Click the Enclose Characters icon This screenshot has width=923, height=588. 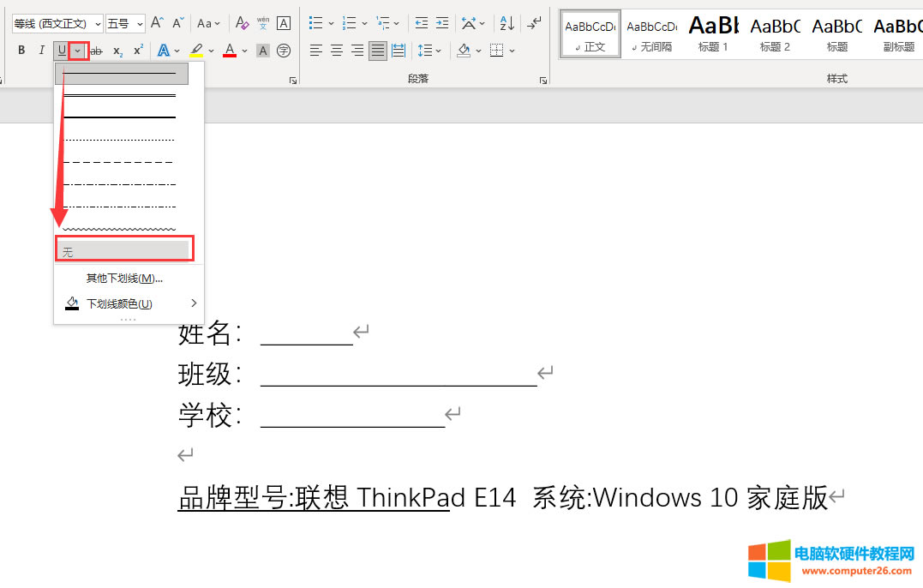[283, 51]
